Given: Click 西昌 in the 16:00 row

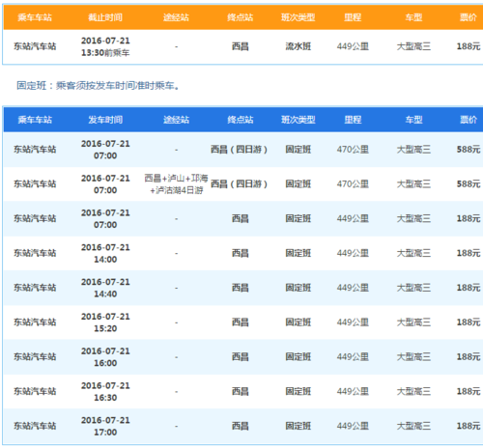Looking at the screenshot, I should point(241,357).
